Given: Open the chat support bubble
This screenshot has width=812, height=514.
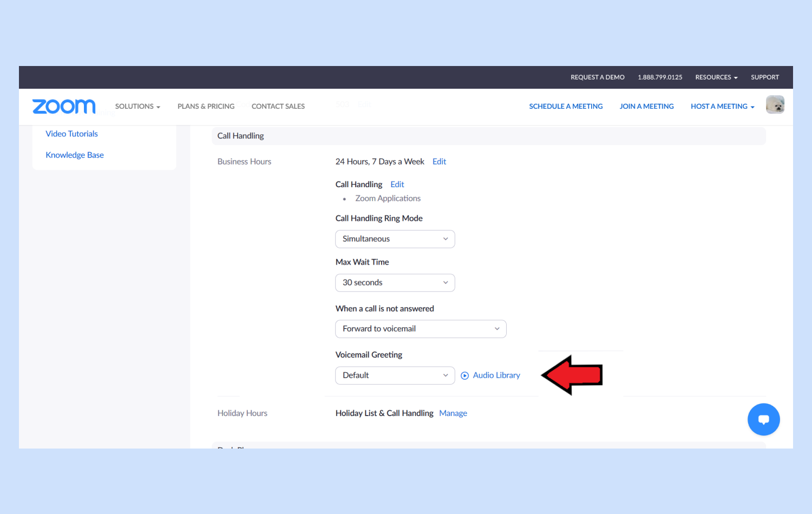Looking at the screenshot, I should coord(763,419).
